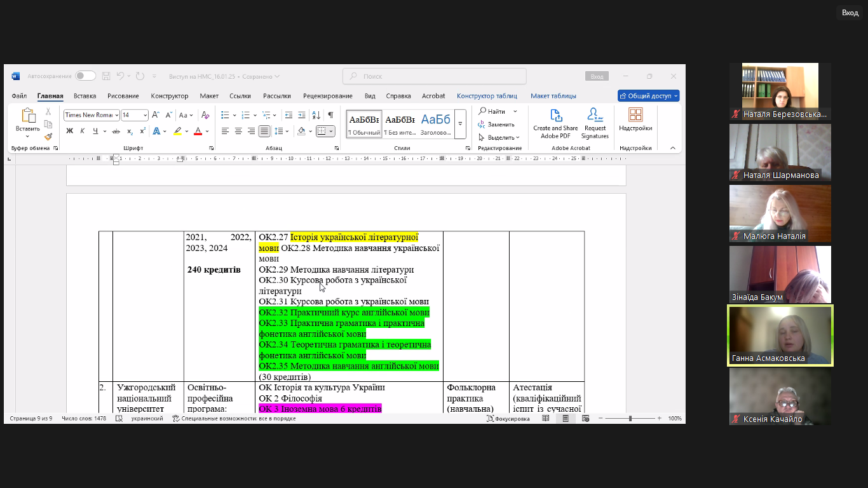This screenshot has width=868, height=488.
Task: Open the Times New Roman font dropdown
Action: [116, 115]
